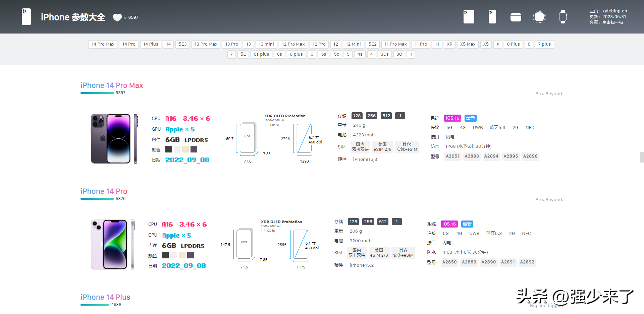
Task: Pick the deep purple swatch for 14 Pro
Action: pos(191,255)
